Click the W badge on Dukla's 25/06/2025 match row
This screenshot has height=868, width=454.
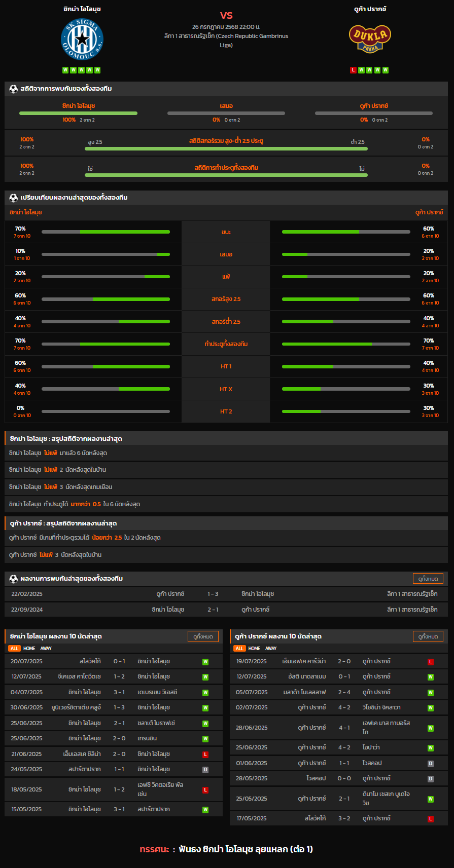[x=431, y=748]
